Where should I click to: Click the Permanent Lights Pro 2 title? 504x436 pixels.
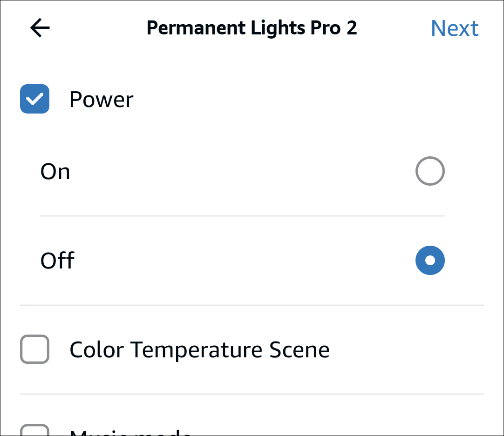pos(252,28)
